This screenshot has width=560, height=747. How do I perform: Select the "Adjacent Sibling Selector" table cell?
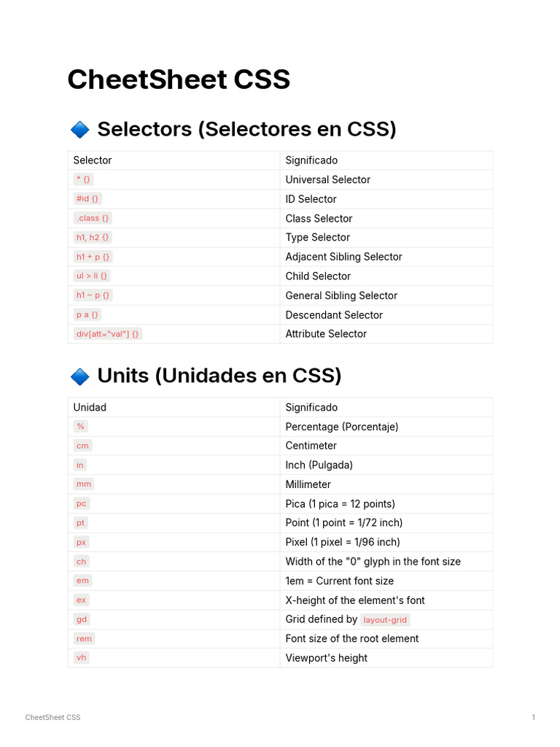pyautogui.click(x=343, y=257)
